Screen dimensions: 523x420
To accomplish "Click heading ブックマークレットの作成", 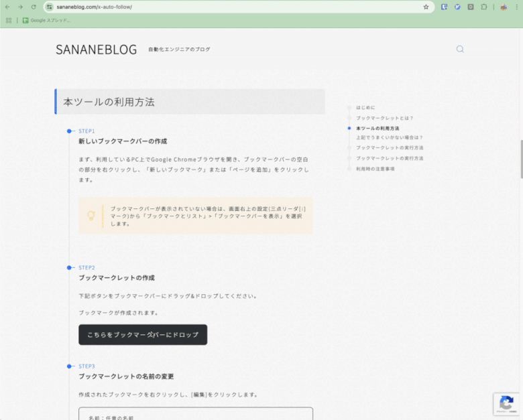I will coord(117,278).
